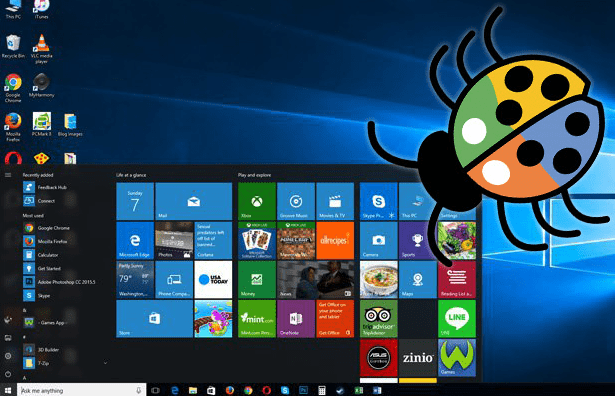Open the Get Office tile
The width and height of the screenshot is (615, 396).
pyautogui.click(x=335, y=319)
